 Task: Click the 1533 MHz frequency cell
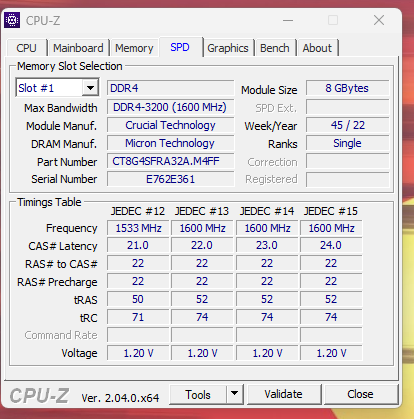pyautogui.click(x=138, y=228)
